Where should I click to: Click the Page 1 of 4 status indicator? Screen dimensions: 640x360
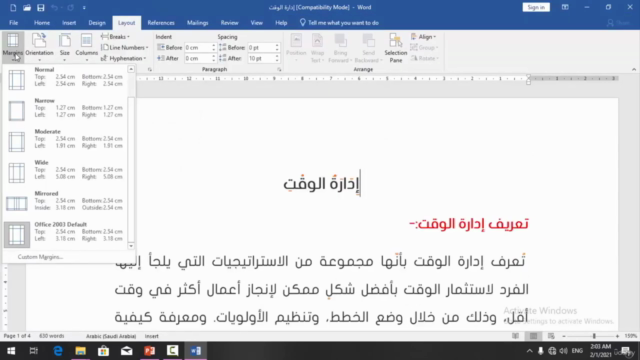(x=17, y=336)
